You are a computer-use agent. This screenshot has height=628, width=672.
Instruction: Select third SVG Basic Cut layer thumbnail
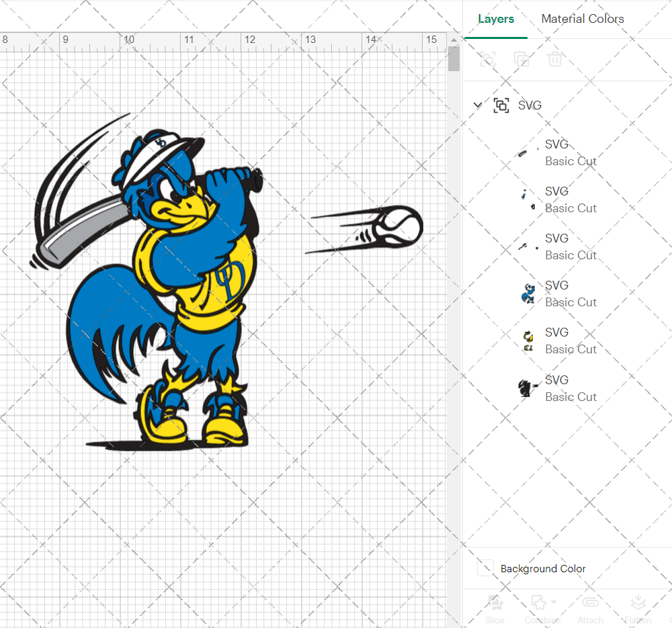click(528, 246)
